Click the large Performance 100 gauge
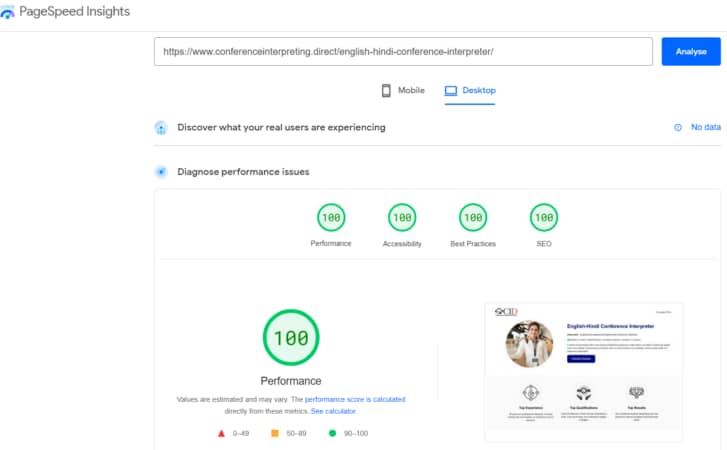The image size is (727, 450). click(291, 337)
